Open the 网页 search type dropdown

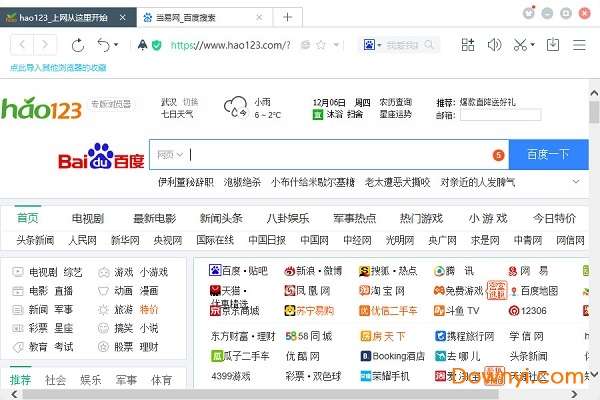click(x=170, y=155)
